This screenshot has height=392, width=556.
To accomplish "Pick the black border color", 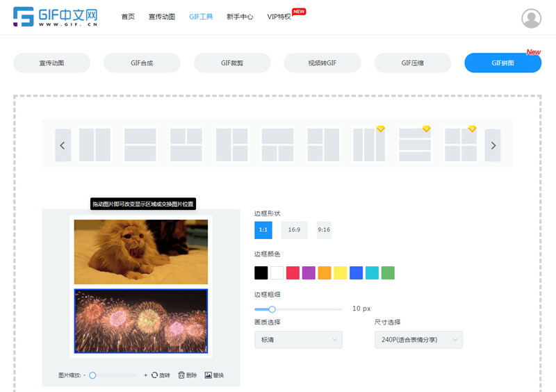I will [261, 273].
